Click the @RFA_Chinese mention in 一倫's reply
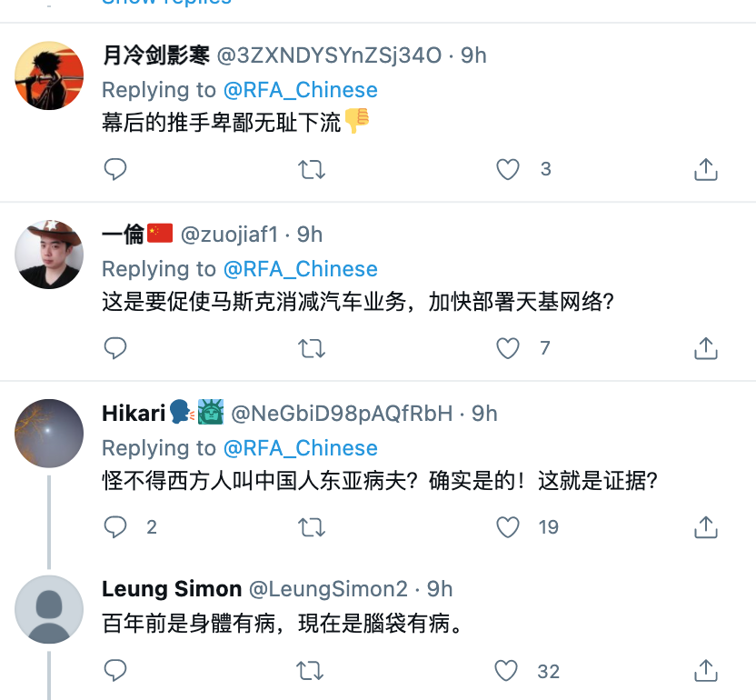756x700 pixels. click(300, 269)
